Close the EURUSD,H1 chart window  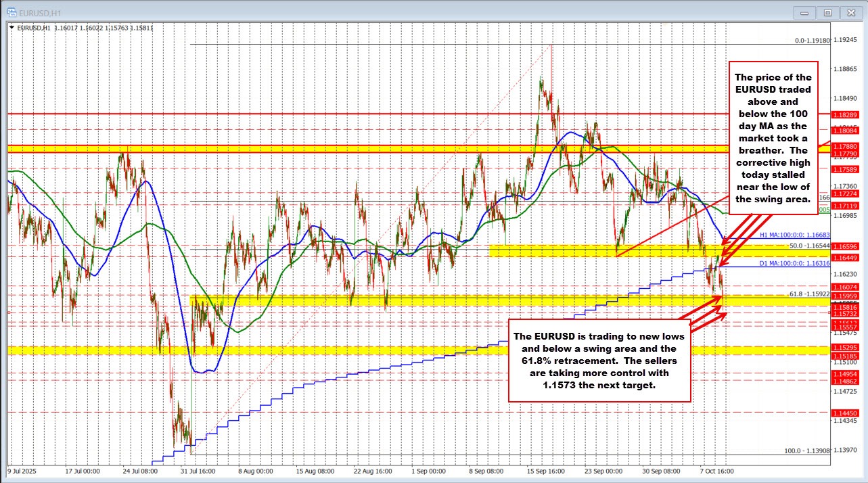coord(850,11)
